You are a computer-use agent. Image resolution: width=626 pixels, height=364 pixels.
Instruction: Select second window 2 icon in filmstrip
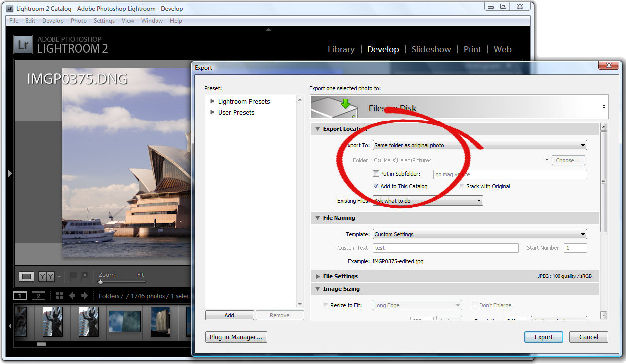(x=38, y=296)
